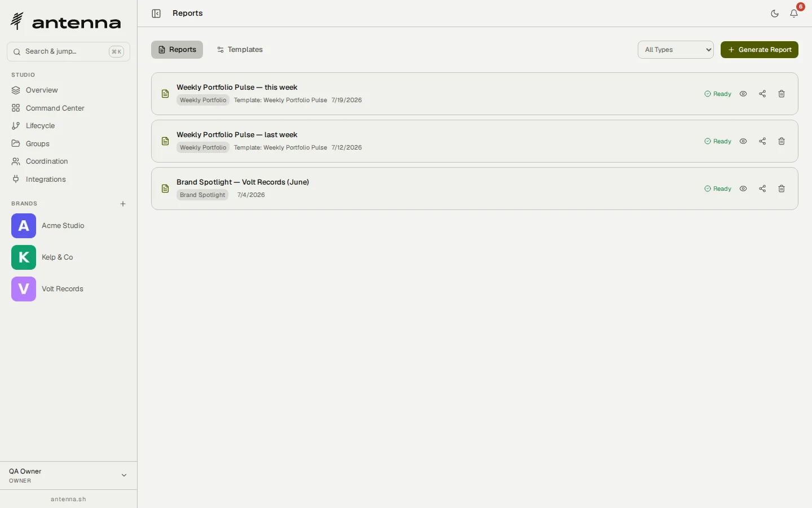Click Brand Spotlight tag
This screenshot has height=508, width=812.
pyautogui.click(x=202, y=195)
